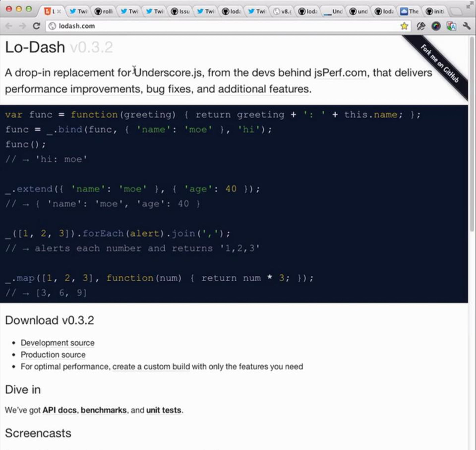Open the benchmarks link
Viewport: 476px width, 450px height.
tap(104, 410)
